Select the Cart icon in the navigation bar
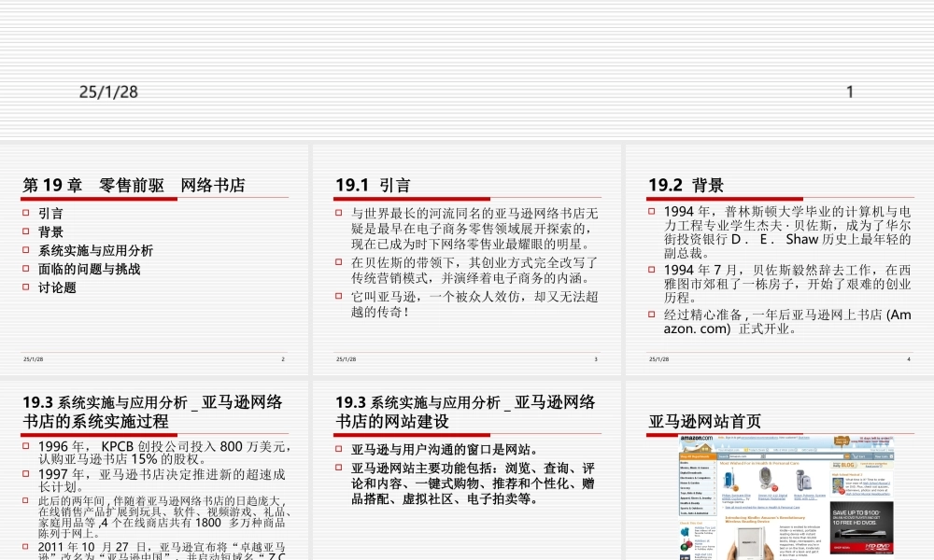Screen dimensions: 934x560 tap(857, 456)
